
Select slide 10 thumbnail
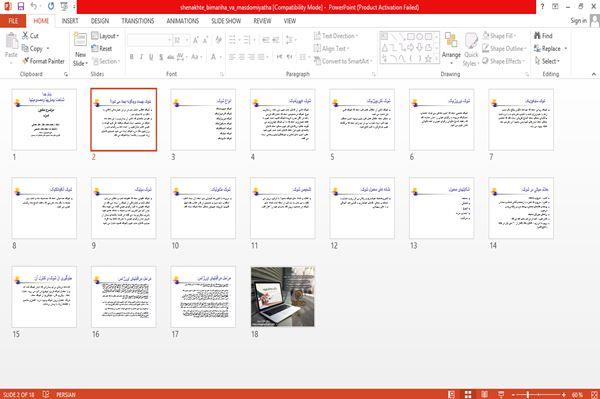(203, 208)
